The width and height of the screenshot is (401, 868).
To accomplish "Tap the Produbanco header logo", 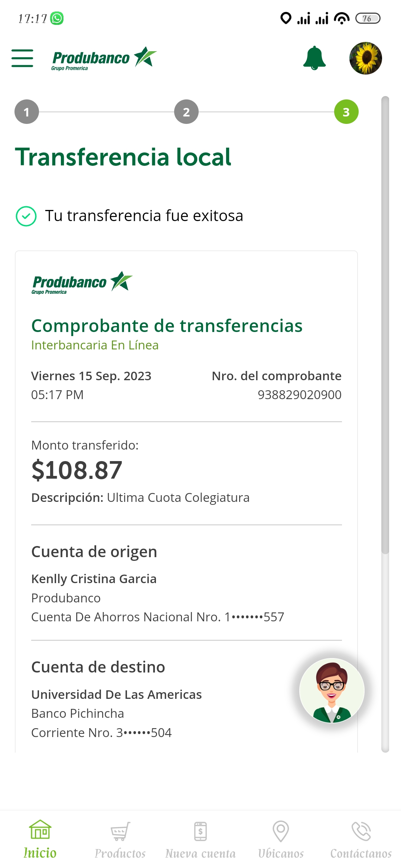I will click(x=104, y=58).
